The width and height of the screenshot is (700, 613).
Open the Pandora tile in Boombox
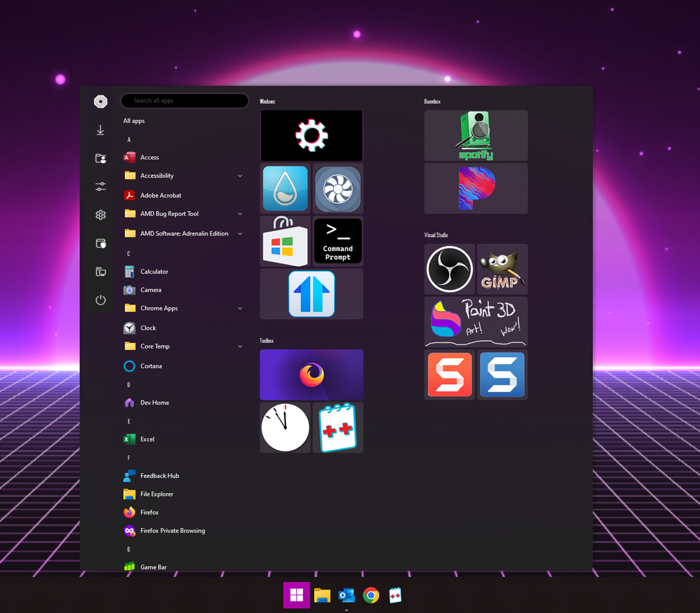point(476,188)
